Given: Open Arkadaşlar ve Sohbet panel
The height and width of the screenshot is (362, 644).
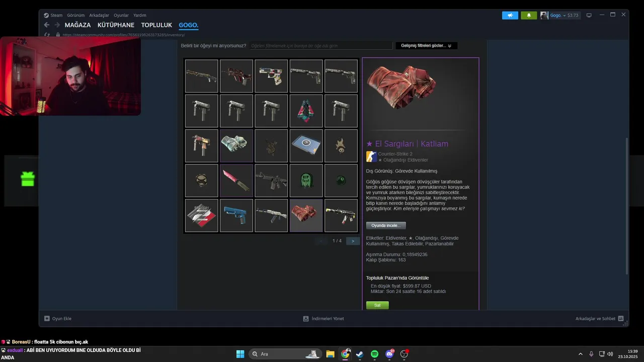Looking at the screenshot, I should tap(600, 319).
